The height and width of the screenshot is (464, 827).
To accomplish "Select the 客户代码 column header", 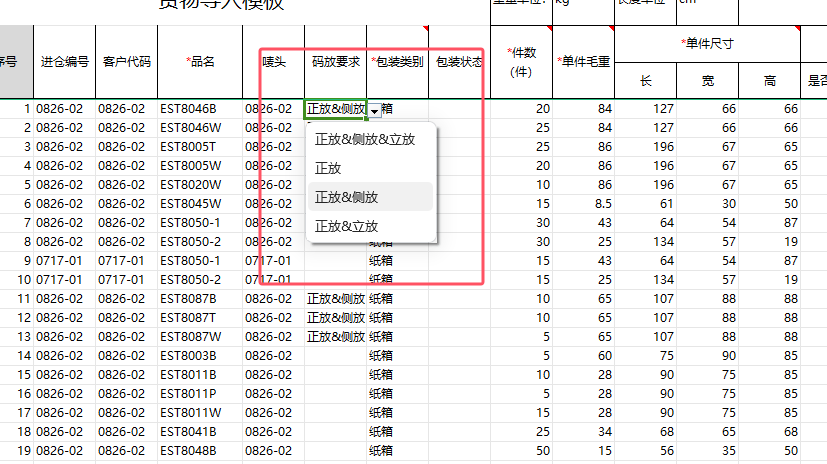I will pos(127,62).
